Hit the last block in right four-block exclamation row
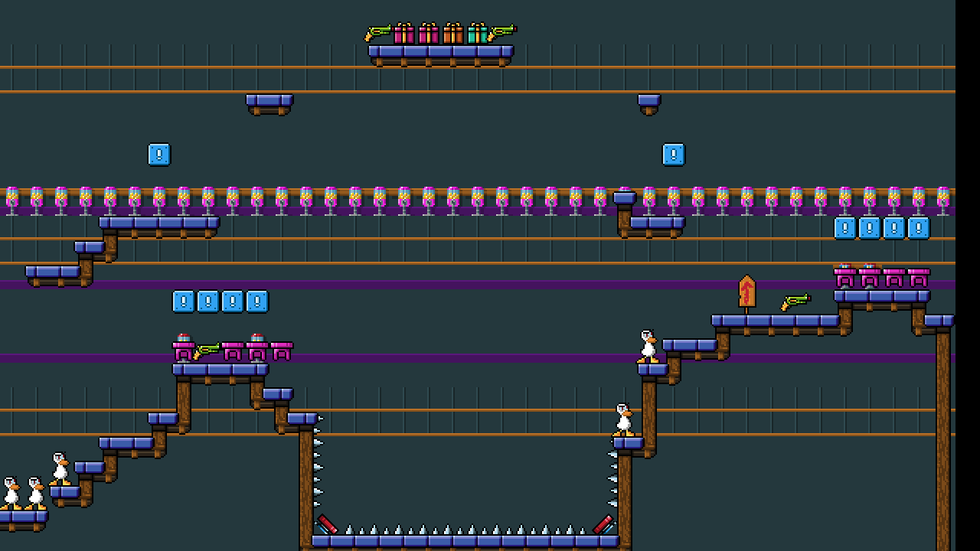980x551 pixels. pos(919,228)
